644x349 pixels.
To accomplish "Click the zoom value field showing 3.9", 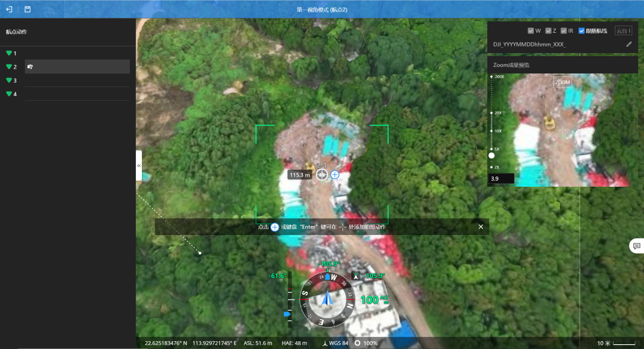I will tap(501, 178).
